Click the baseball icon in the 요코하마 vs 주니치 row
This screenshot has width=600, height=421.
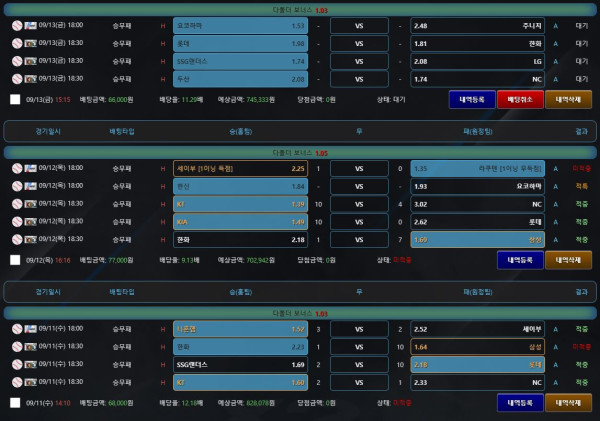pos(17,25)
